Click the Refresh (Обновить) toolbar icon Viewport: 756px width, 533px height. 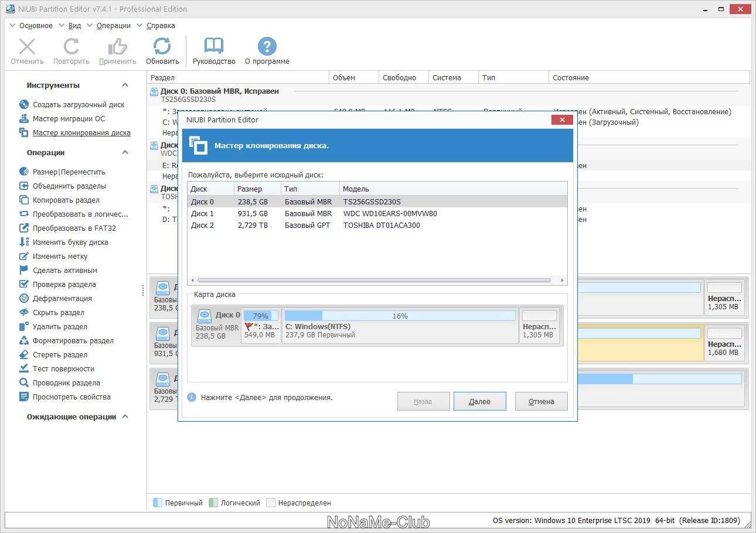click(162, 47)
